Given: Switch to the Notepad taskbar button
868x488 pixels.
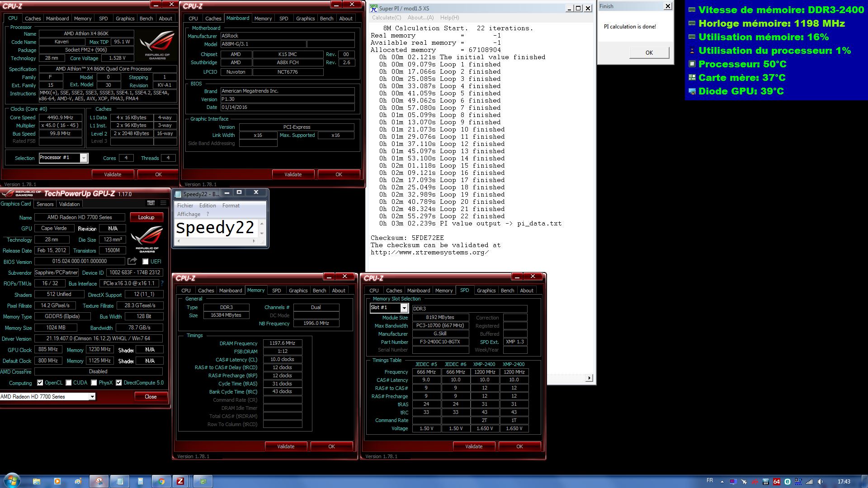Looking at the screenshot, I should (120, 482).
